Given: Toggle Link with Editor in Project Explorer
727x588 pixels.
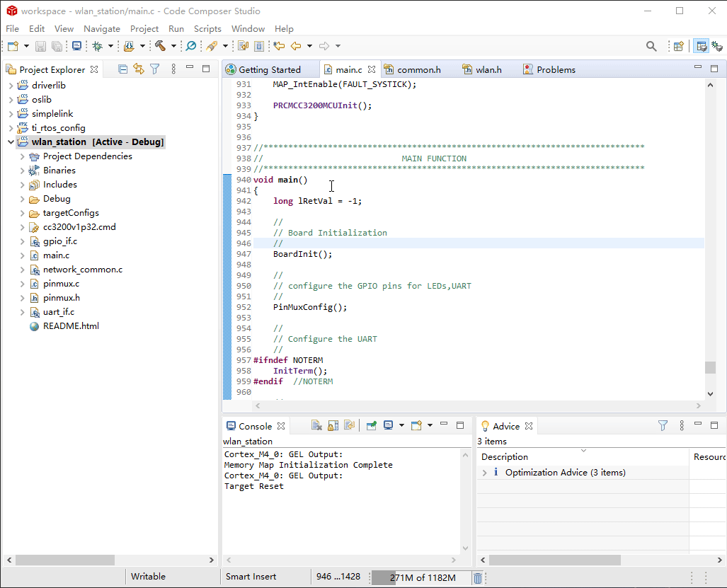Looking at the screenshot, I should [138, 69].
